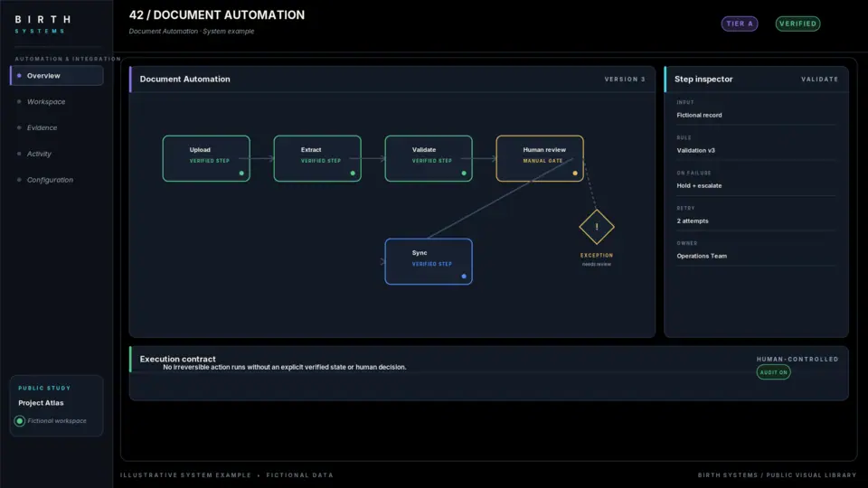
Task: Click the Step inspector panel title
Action: [703, 80]
